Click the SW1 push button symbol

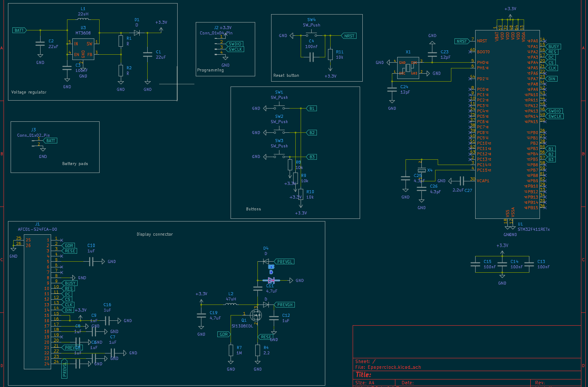point(279,108)
